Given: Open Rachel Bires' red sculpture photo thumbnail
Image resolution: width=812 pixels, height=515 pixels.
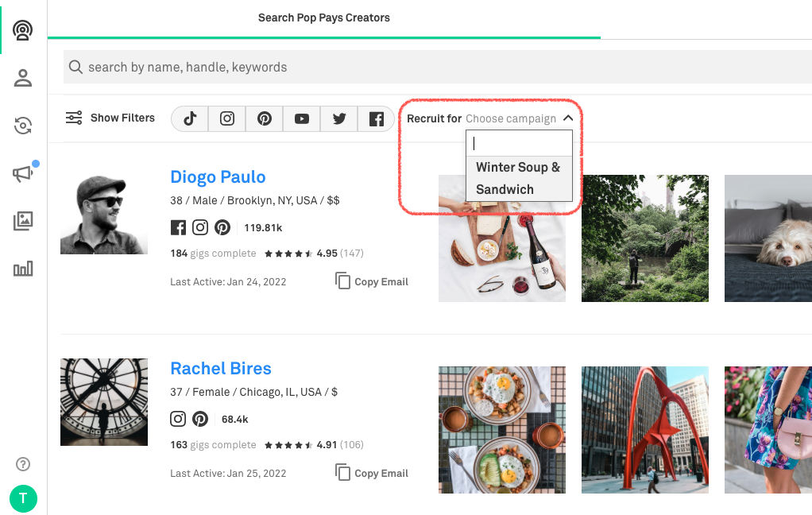Looking at the screenshot, I should click(644, 429).
